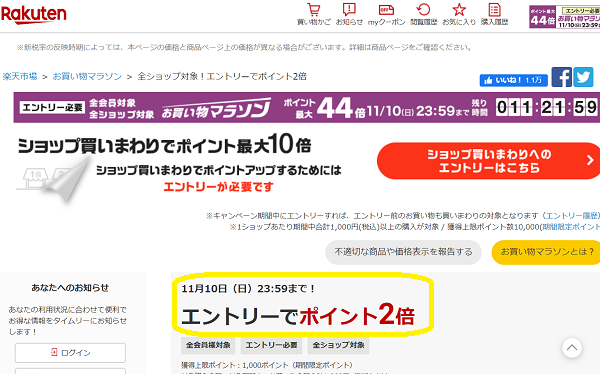Share via the Facebook icon

(x=561, y=77)
